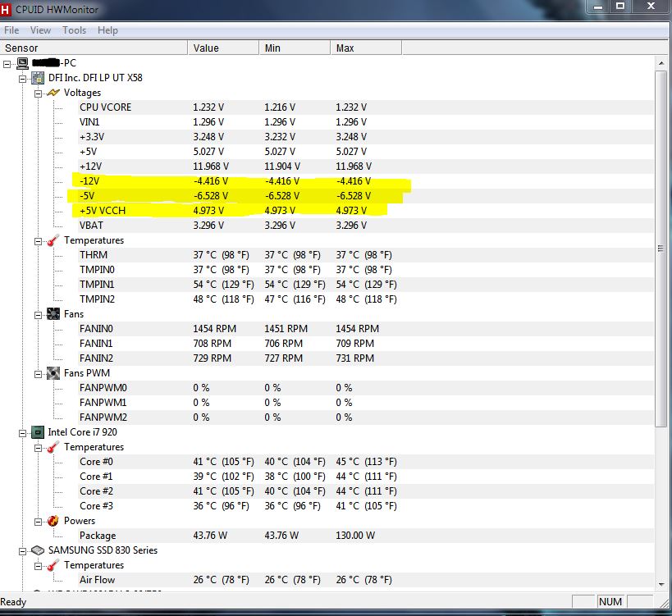Minimize the HWMonitor window

[598, 7]
